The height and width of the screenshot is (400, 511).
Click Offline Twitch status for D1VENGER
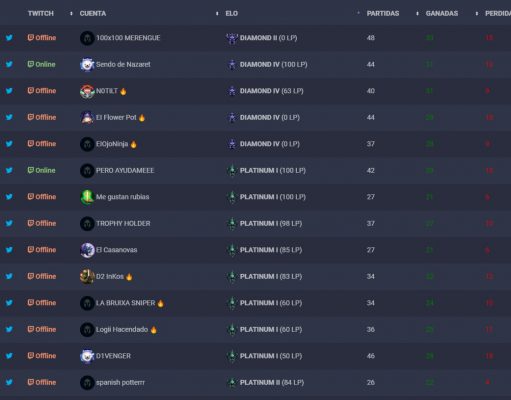tap(42, 356)
